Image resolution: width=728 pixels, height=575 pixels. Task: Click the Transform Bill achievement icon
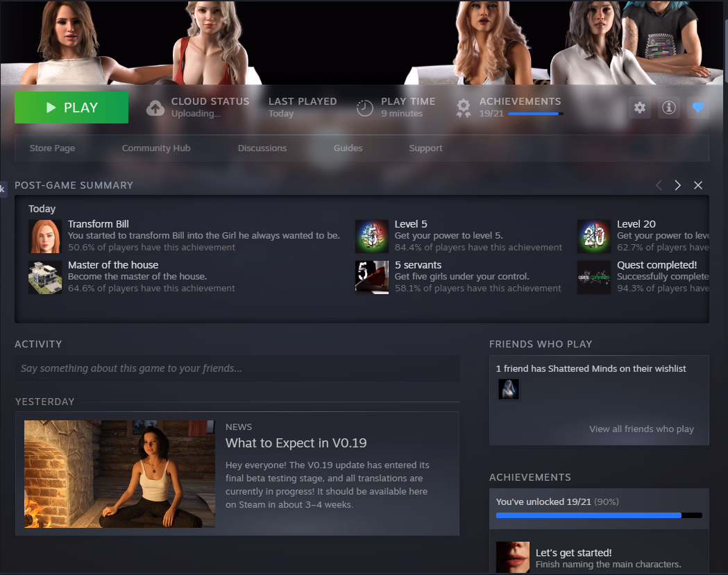point(45,237)
